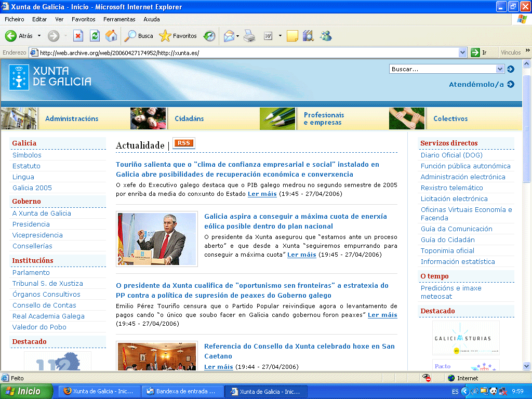
Task: Select the Profesionais e empresas tab
Action: pyautogui.click(x=324, y=118)
